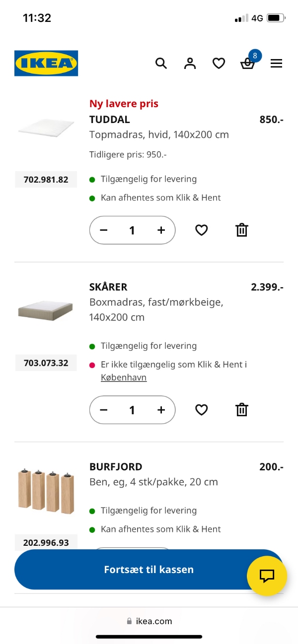Open the hamburger menu
Image resolution: width=298 pixels, height=644 pixels.
tap(276, 63)
